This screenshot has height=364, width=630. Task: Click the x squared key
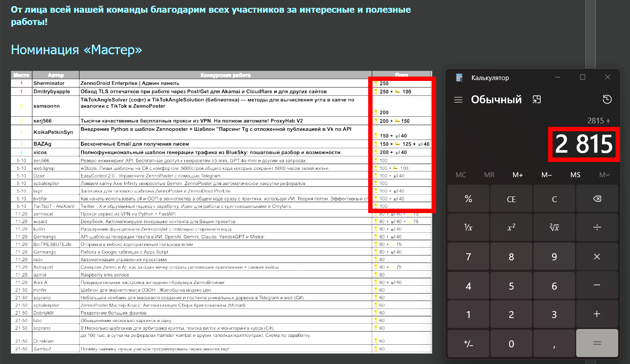tap(511, 227)
